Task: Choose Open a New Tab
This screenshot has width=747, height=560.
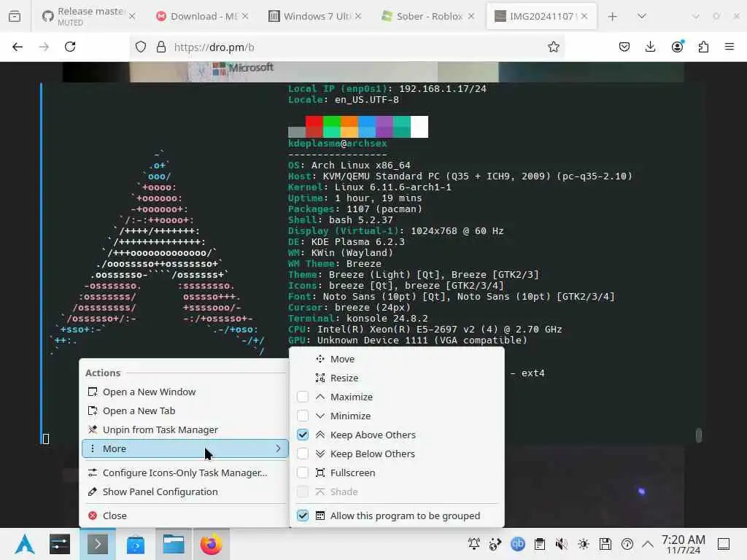Action: 185,411
